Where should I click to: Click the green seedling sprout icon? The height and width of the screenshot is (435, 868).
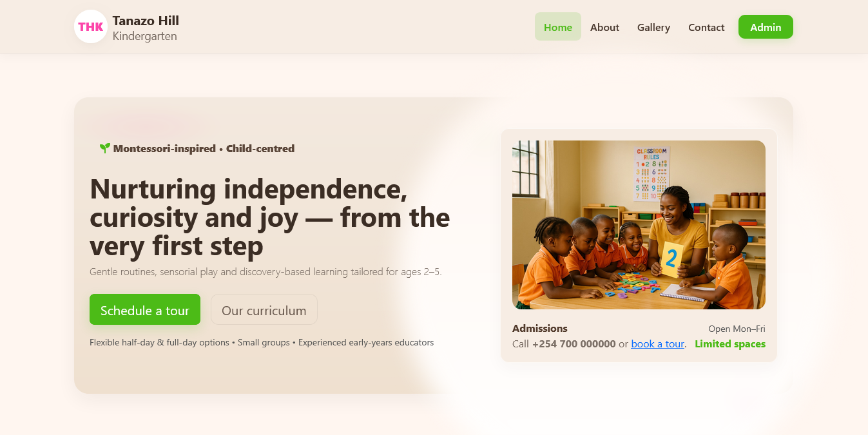[105, 148]
